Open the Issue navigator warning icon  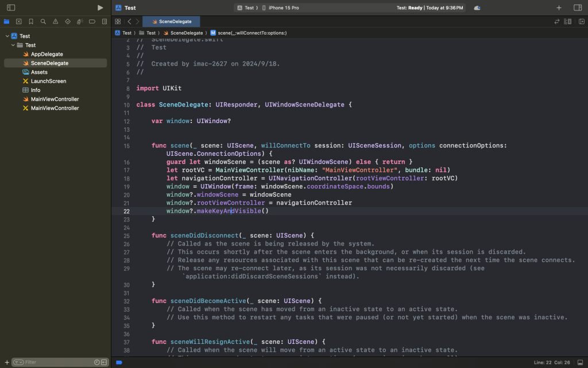point(56,21)
